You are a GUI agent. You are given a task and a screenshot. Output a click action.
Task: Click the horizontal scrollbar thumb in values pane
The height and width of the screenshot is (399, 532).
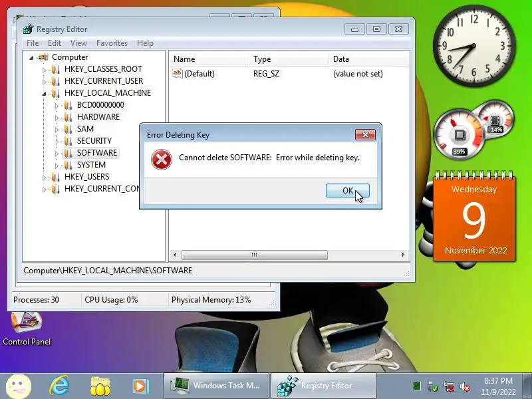(255, 255)
